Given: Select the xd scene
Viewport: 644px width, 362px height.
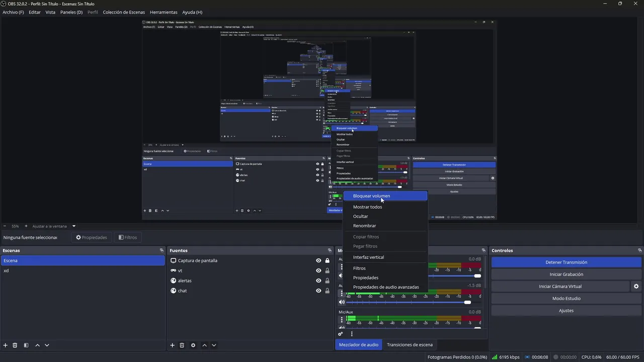Looking at the screenshot, I should (83, 270).
